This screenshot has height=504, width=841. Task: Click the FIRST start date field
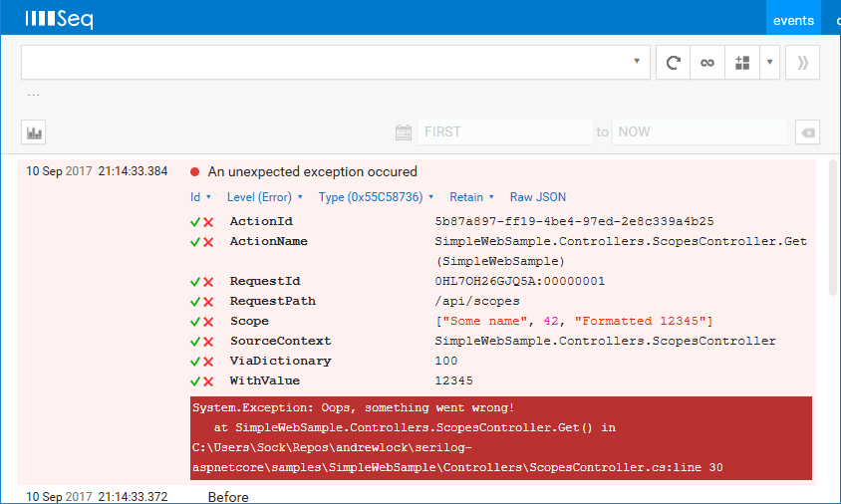(x=505, y=131)
